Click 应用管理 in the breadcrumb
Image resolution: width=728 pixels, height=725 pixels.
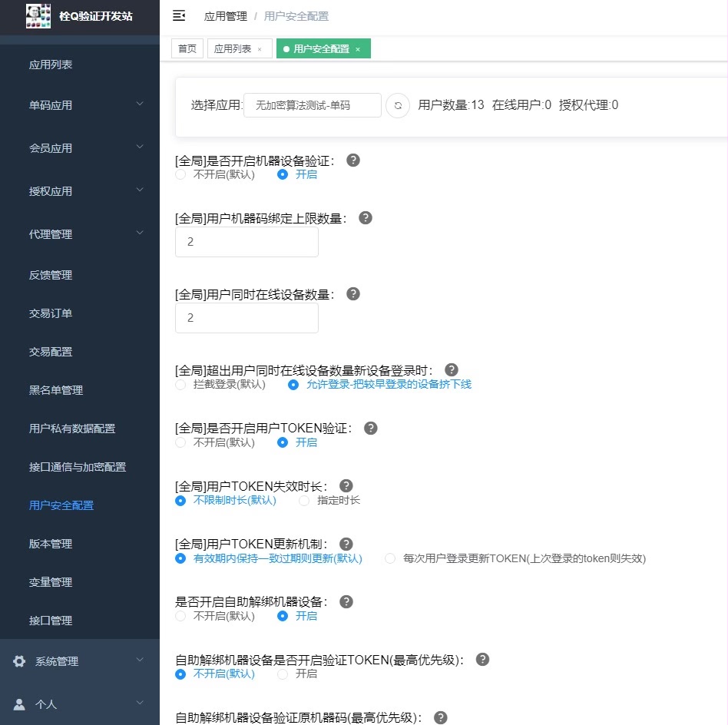coord(226,16)
